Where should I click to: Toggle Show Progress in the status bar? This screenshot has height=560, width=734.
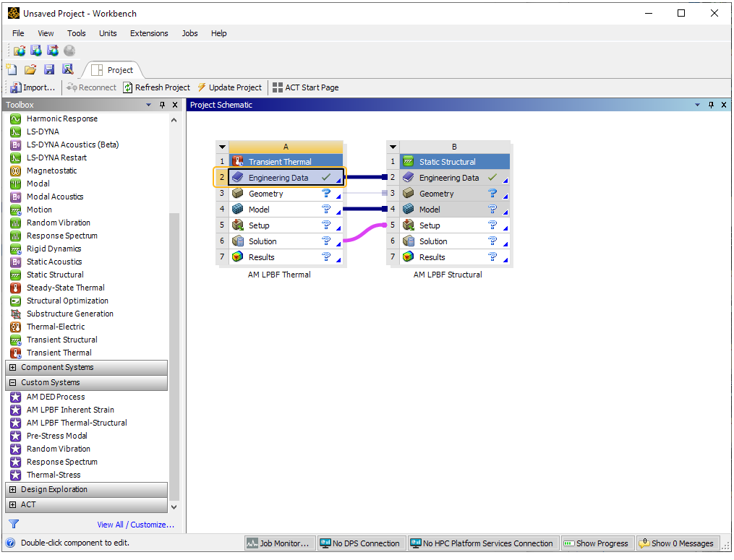[597, 543]
